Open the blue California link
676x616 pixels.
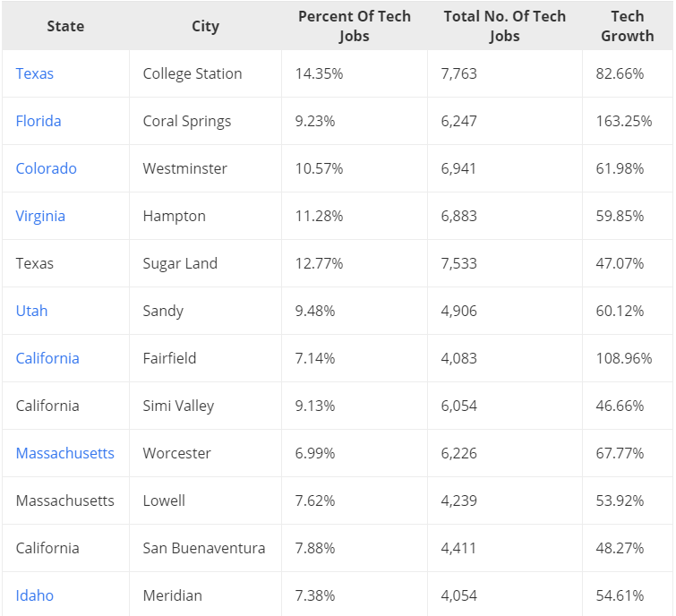pyautogui.click(x=47, y=358)
